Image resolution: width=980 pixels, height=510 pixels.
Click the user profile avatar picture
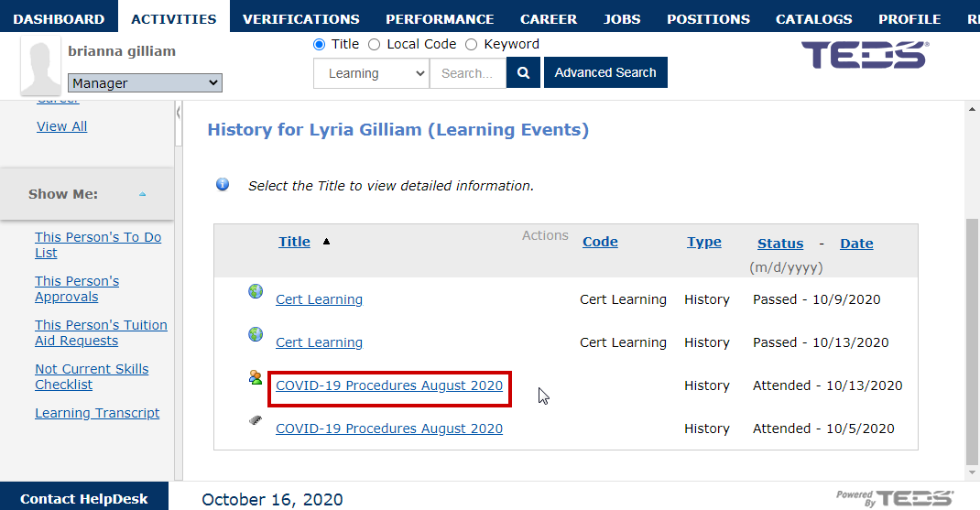tap(40, 65)
